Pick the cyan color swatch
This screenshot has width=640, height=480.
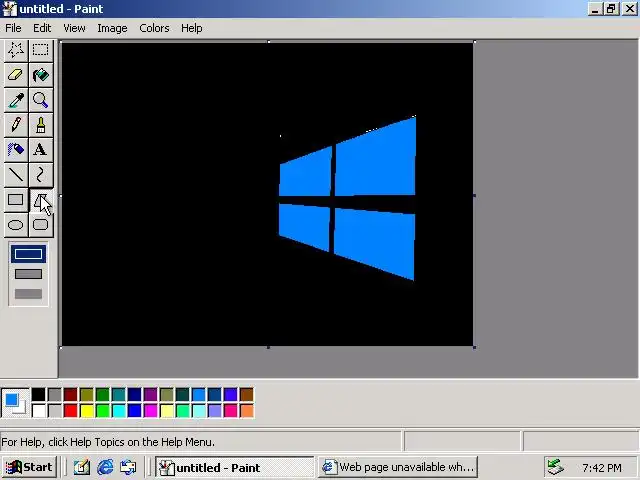tap(118, 411)
